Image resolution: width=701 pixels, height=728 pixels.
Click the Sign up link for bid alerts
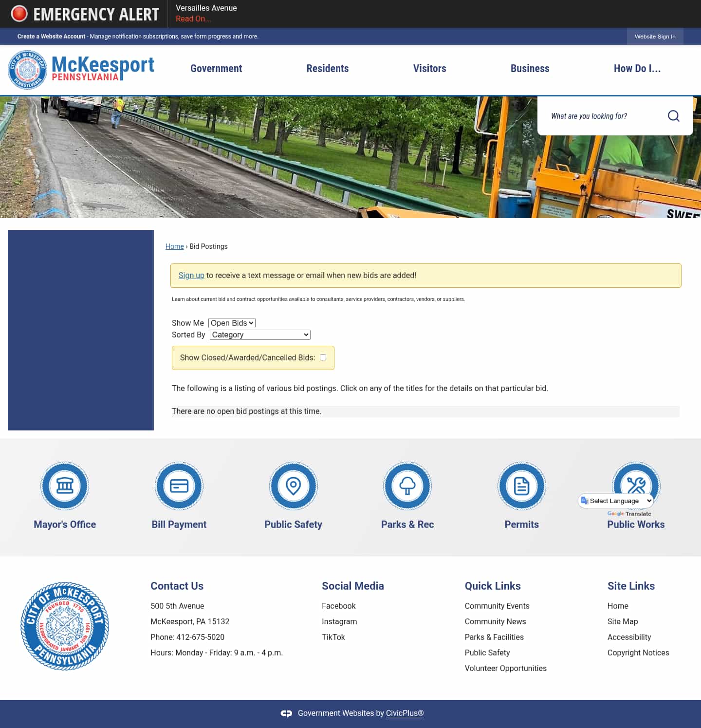click(x=191, y=275)
